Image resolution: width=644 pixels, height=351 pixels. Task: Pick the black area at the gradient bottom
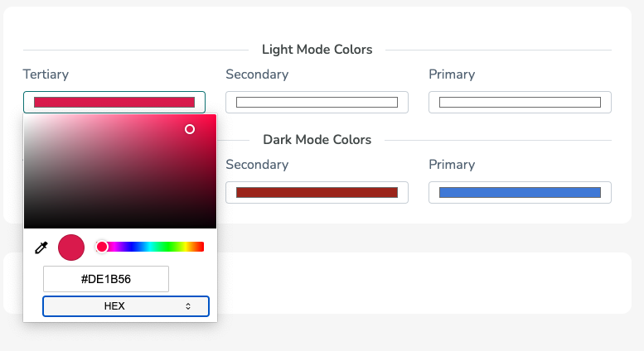(120, 224)
